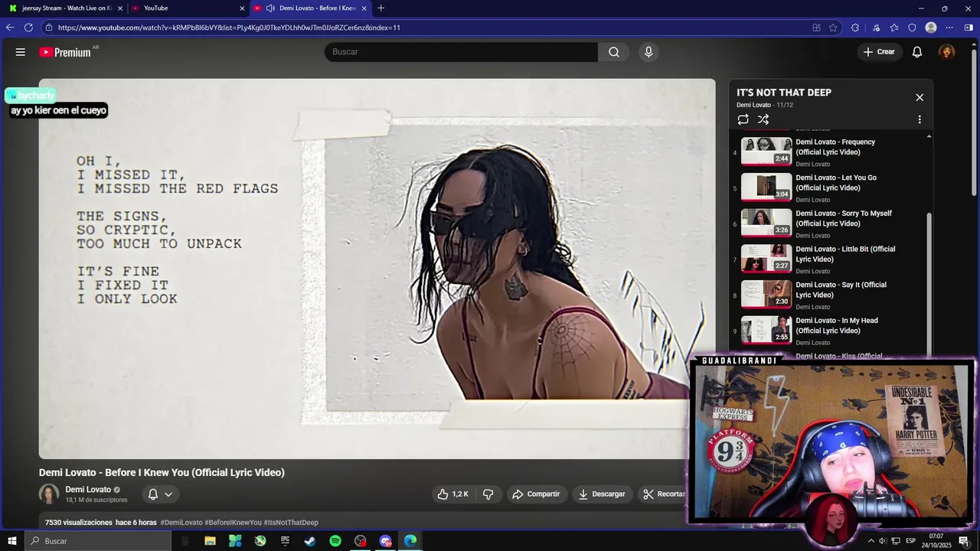Click the #BeforeIKnewYou hashtag

pos(233,523)
